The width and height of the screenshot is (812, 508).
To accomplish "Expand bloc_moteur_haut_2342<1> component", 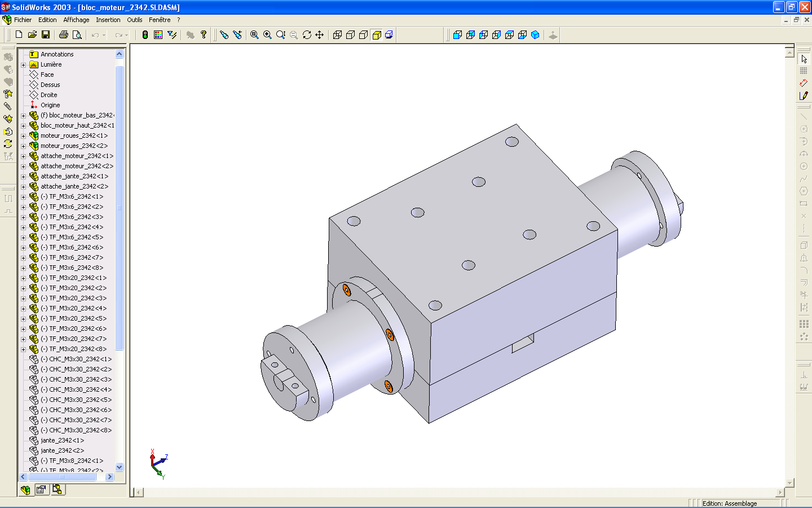I will pos(24,126).
